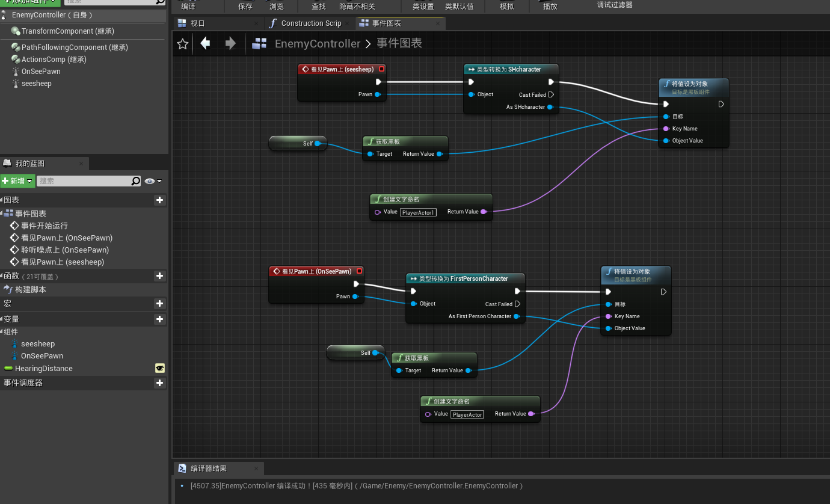This screenshot has height=504, width=830.
Task: Click the 查找 find toolbar button
Action: pyautogui.click(x=319, y=6)
